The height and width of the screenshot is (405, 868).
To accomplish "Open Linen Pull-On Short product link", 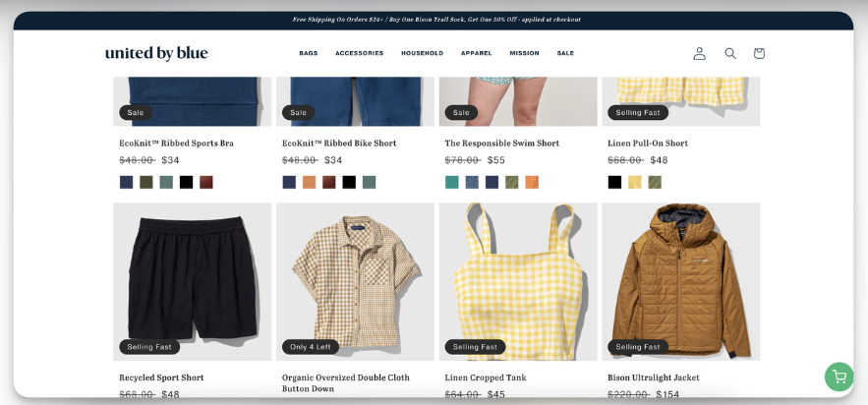I will coord(648,144).
